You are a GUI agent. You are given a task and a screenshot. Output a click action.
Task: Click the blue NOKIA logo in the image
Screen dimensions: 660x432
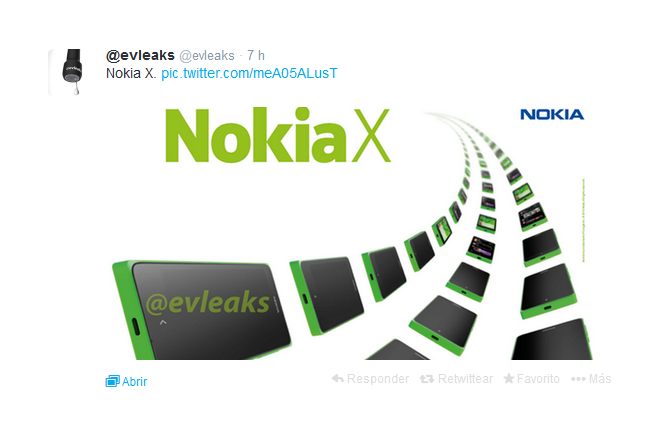(552, 115)
